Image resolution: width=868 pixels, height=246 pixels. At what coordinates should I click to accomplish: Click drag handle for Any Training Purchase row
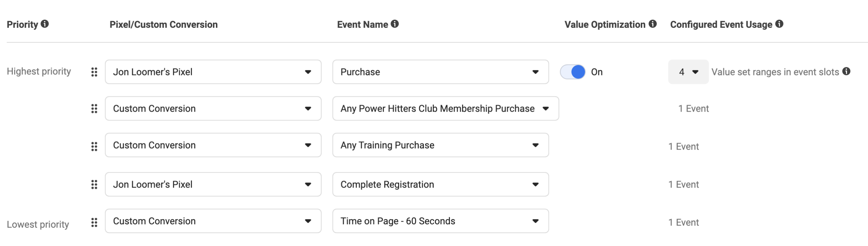[94, 147]
